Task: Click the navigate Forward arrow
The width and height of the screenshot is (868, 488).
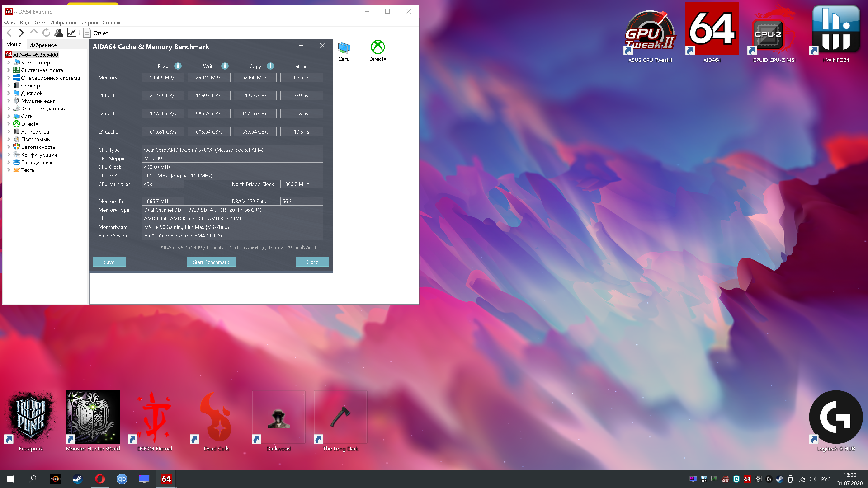Action: point(21,33)
